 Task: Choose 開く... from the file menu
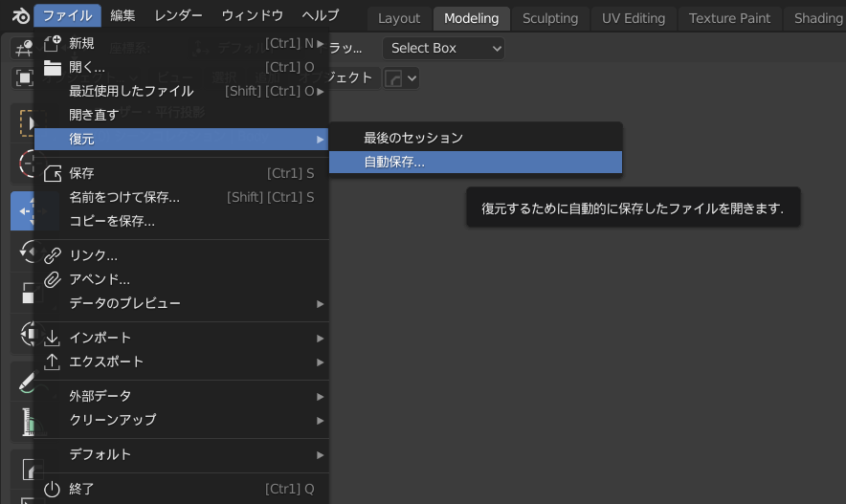coord(181,67)
